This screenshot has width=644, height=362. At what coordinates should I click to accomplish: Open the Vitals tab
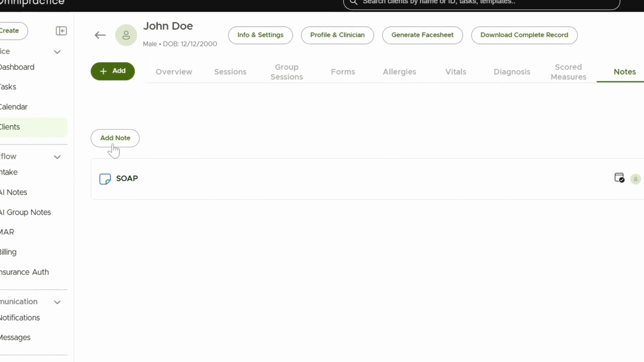click(x=455, y=72)
